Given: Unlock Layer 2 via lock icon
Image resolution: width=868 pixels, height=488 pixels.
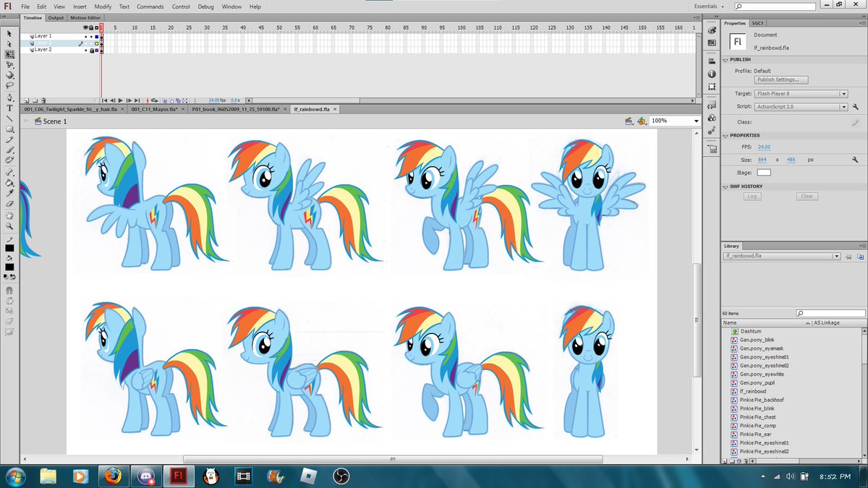Looking at the screenshot, I should coord(92,50).
